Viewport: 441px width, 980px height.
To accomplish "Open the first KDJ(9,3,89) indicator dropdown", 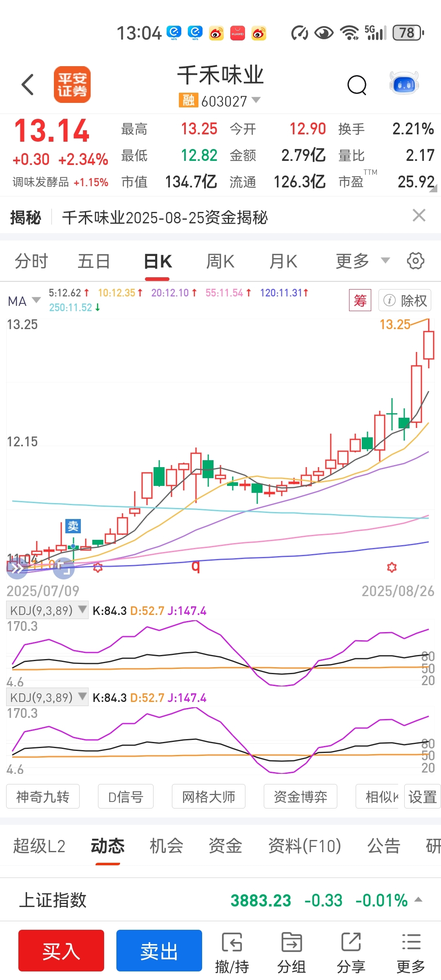I will 47,610.
